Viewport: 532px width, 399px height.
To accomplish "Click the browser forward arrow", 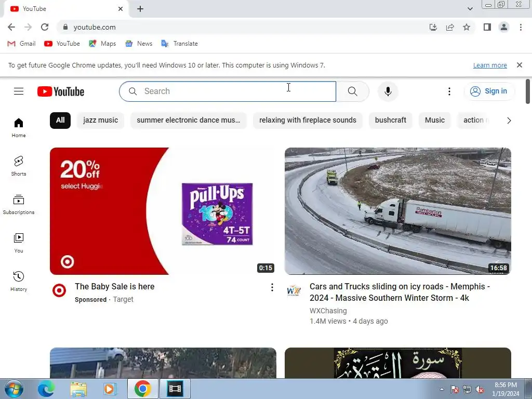I will tap(28, 27).
